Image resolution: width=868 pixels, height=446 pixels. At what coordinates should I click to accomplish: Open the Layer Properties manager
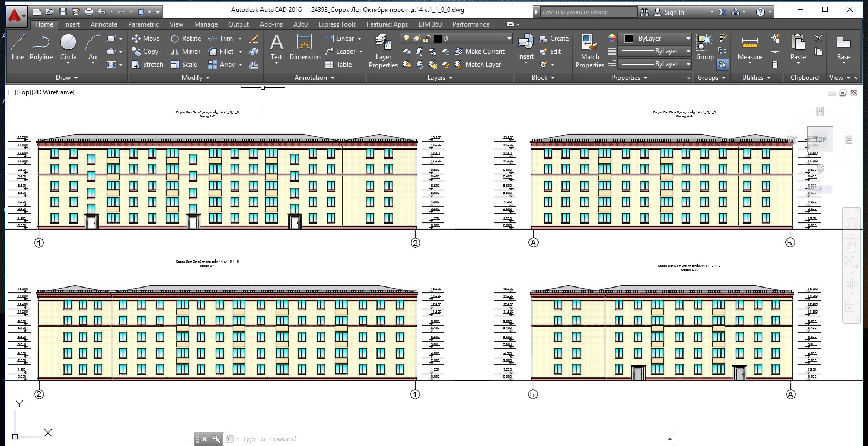tap(383, 51)
